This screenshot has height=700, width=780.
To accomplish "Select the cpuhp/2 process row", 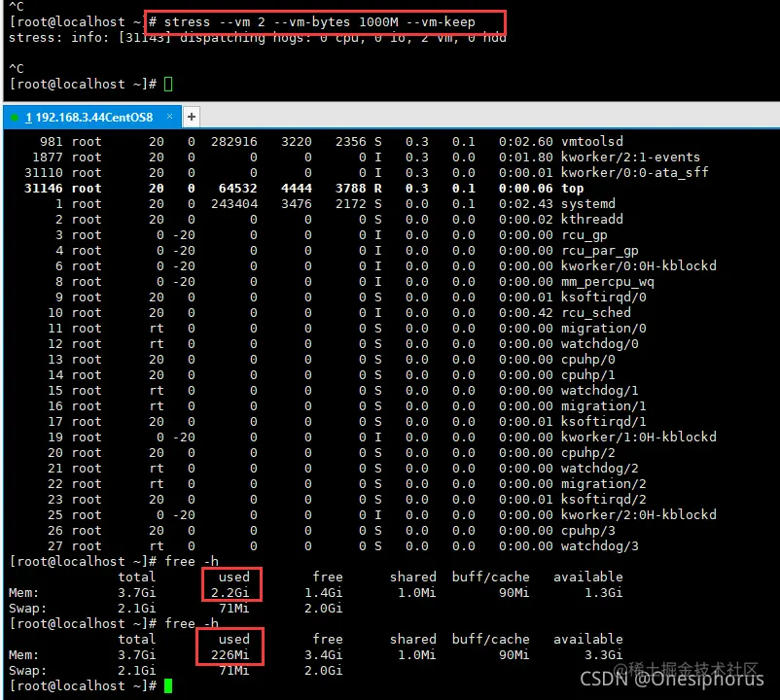I will click(332, 453).
